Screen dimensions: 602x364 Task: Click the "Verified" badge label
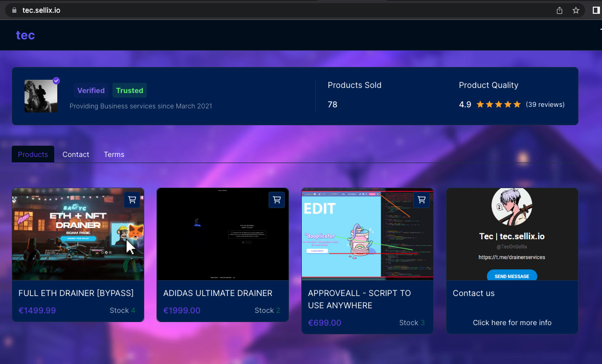pyautogui.click(x=91, y=90)
